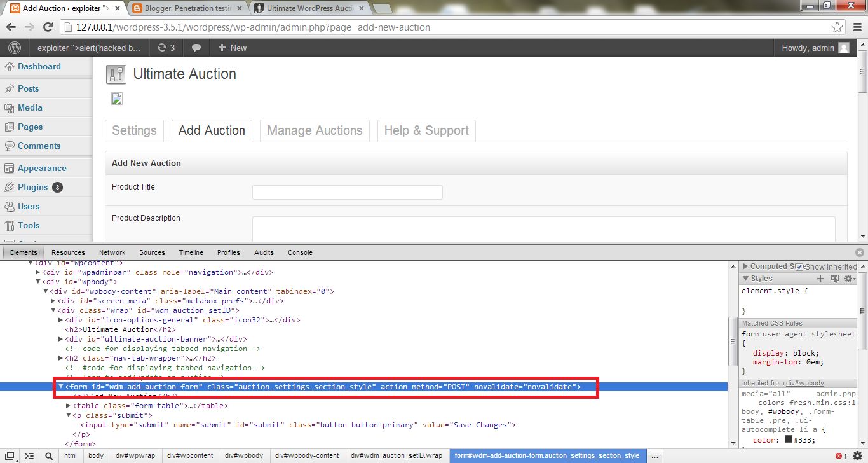Screen dimensions: 868x463
Task: Bookmark this page with the star
Action: (837, 27)
